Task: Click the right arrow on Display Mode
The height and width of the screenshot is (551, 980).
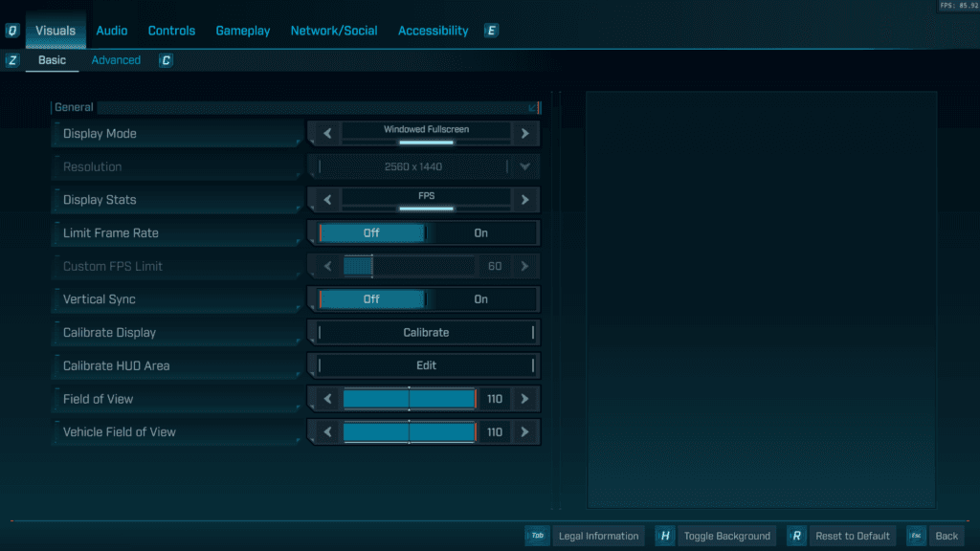Action: coord(524,133)
